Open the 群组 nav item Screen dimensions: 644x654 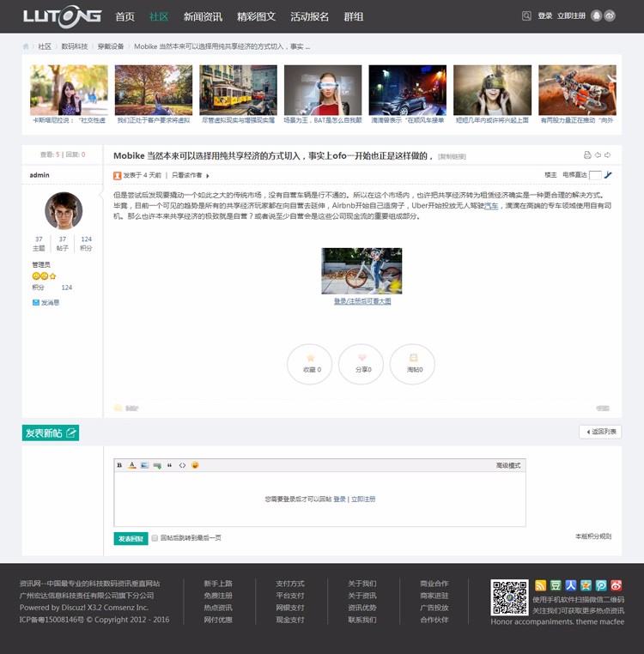pos(354,16)
